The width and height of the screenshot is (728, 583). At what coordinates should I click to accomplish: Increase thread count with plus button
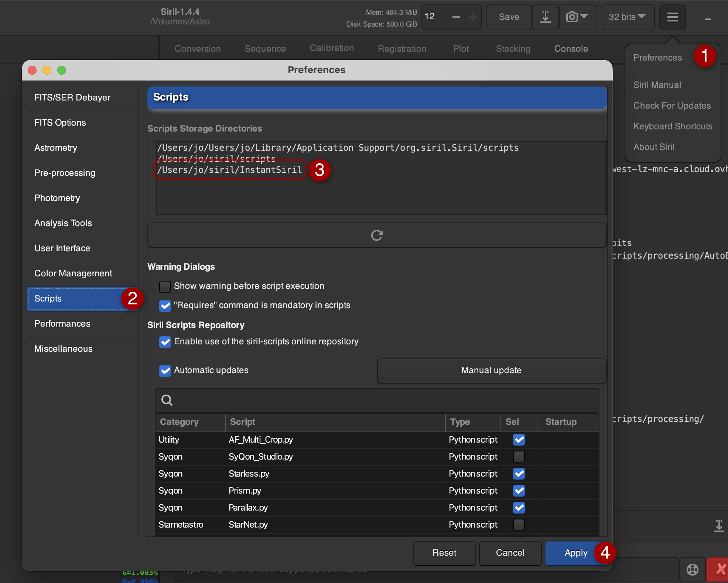473,17
